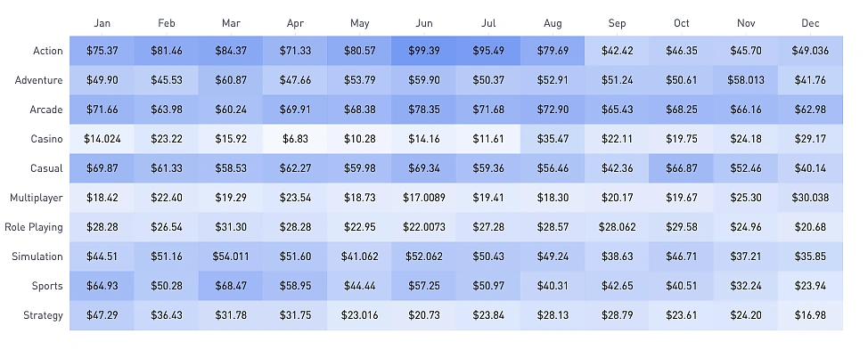Click the Action June cell $99.39

click(423, 51)
